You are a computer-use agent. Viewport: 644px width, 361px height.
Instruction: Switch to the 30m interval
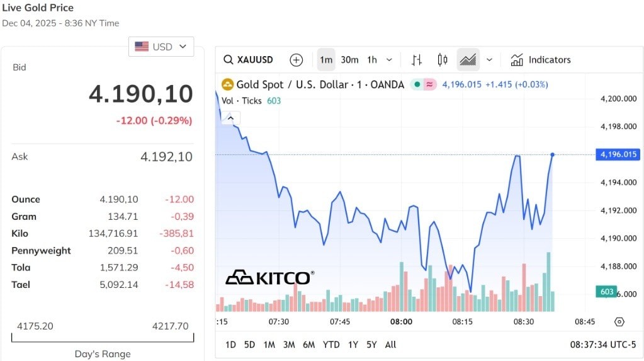[349, 60]
